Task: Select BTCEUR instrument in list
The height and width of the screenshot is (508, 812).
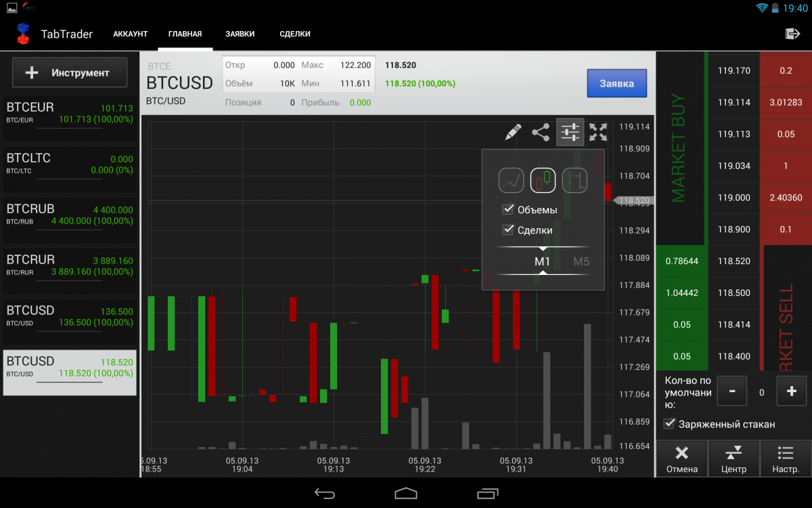Action: click(70, 118)
